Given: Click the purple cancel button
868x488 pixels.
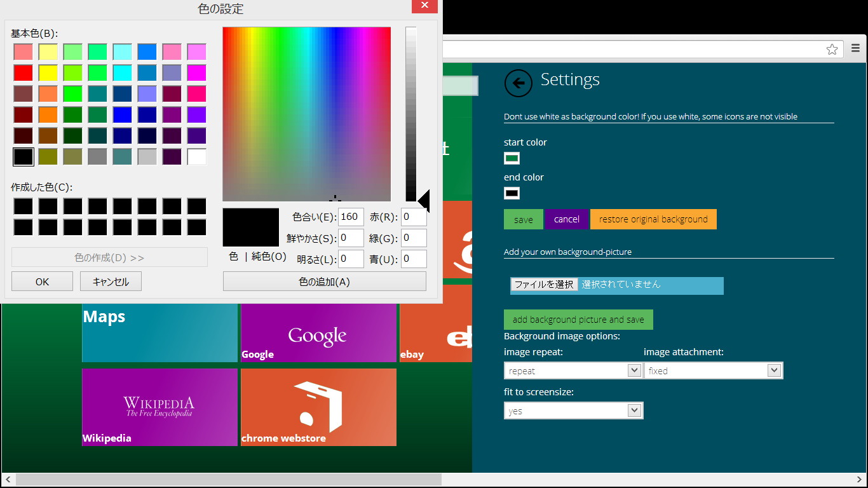Looking at the screenshot, I should tap(567, 219).
